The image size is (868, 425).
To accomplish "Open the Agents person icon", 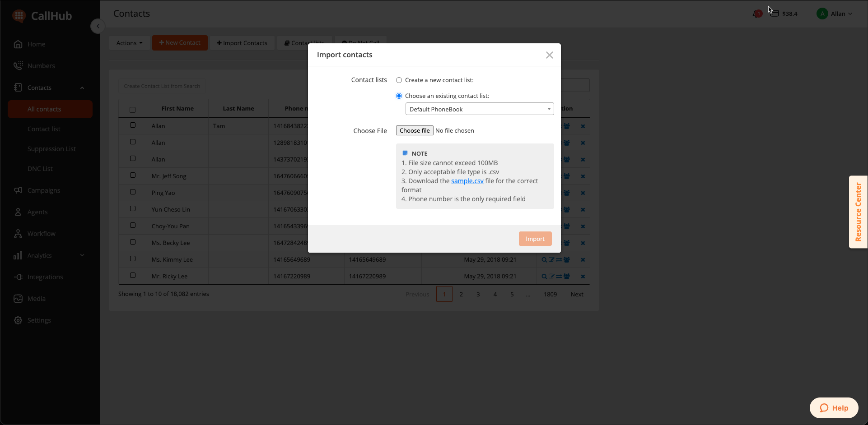I will coord(18,212).
